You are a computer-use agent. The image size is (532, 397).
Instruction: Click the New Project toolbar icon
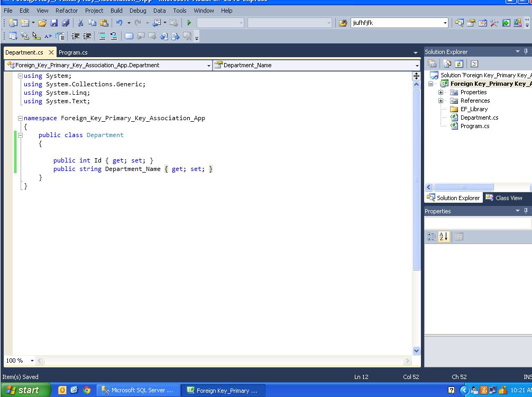pyautogui.click(x=13, y=23)
